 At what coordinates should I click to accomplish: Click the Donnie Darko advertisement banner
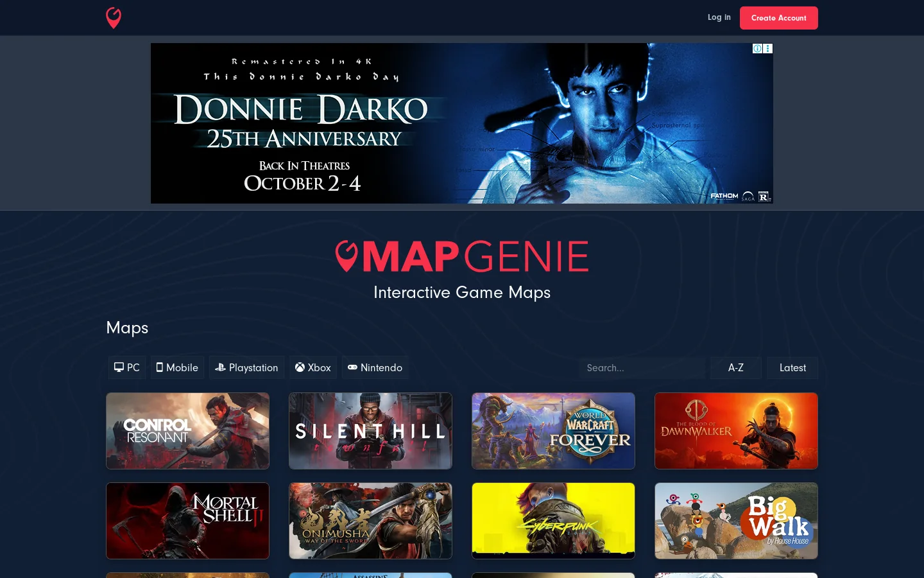461,123
